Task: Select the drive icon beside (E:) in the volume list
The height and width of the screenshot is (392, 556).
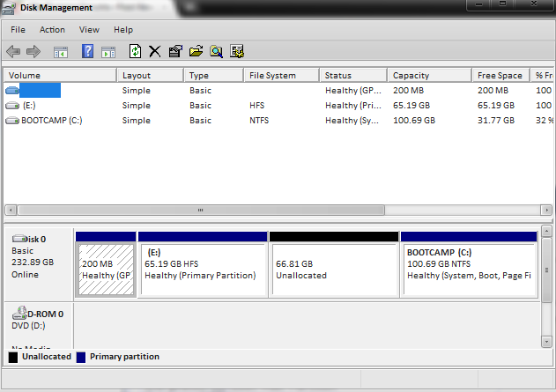Action: 12,105
